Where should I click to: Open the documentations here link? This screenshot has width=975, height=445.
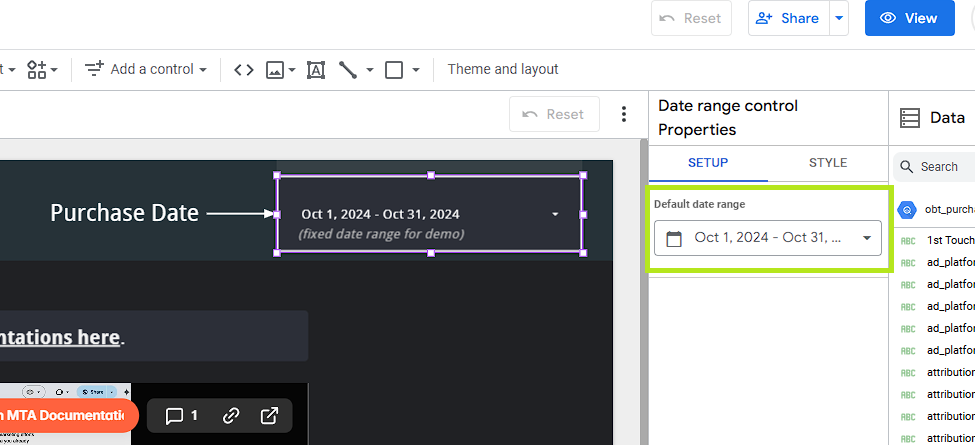(60, 337)
